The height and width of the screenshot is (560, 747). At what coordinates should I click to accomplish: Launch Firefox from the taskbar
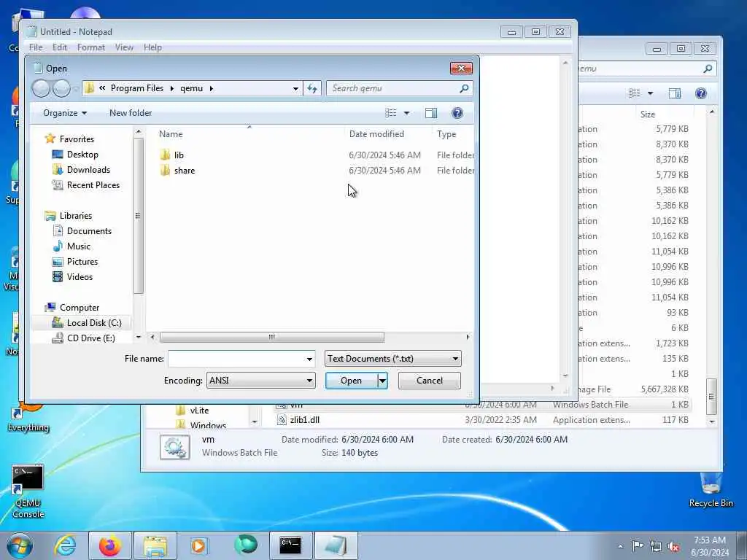[109, 545]
